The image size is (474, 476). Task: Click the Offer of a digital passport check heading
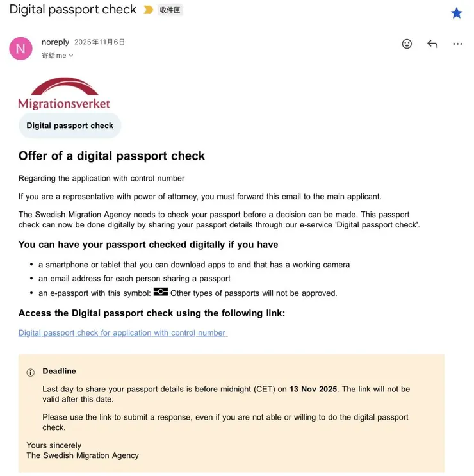(x=111, y=156)
